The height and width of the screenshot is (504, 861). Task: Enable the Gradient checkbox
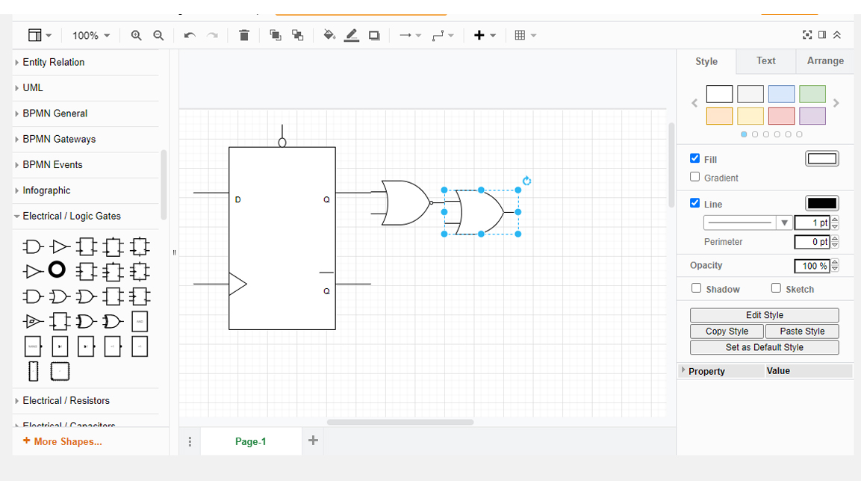tap(695, 177)
